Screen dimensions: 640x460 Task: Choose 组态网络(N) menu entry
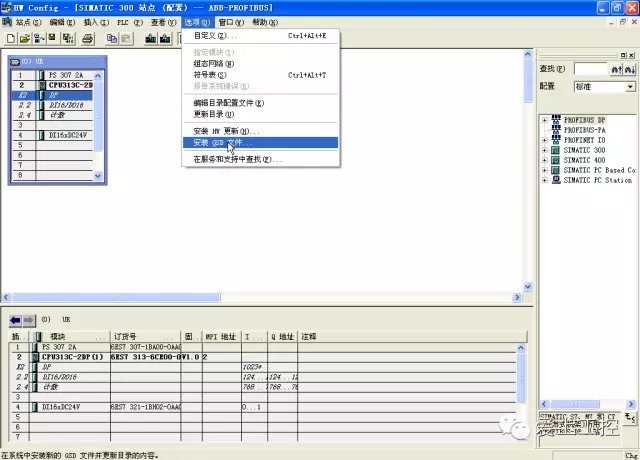260,64
